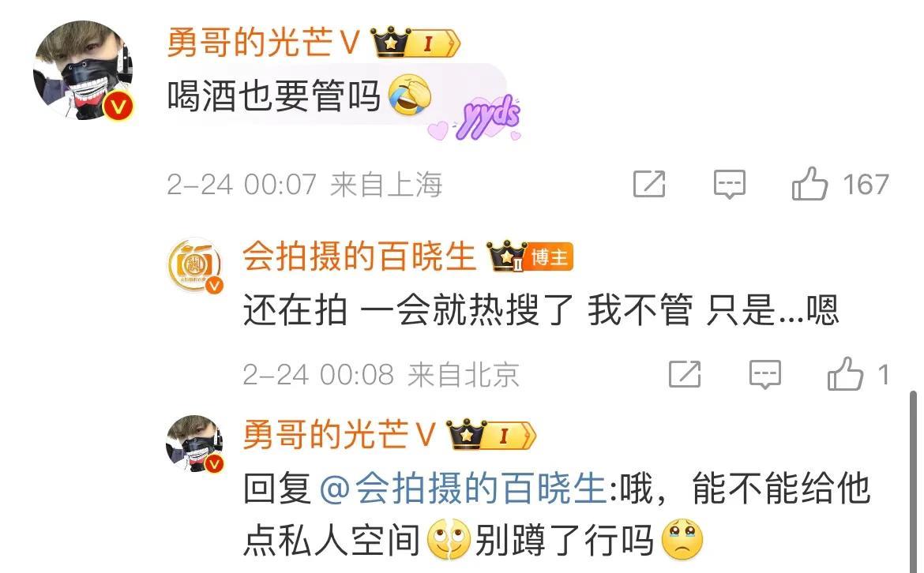Tap the lower 勇哥的光芒V username

pos(340,435)
